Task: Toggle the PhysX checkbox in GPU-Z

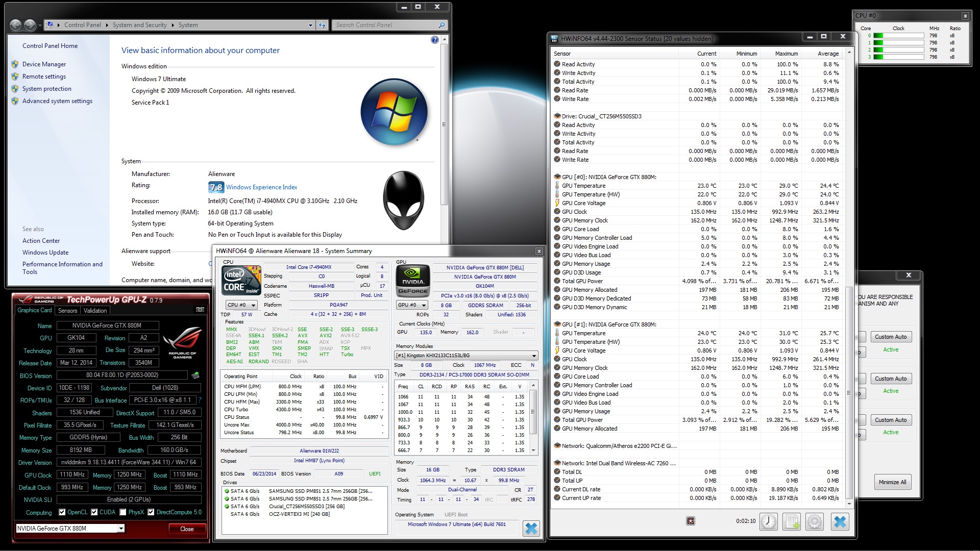Action: pos(122,512)
